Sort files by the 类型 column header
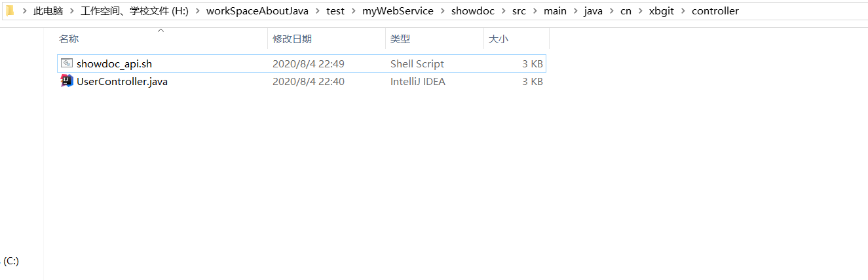This screenshot has height=280, width=868. [400, 39]
